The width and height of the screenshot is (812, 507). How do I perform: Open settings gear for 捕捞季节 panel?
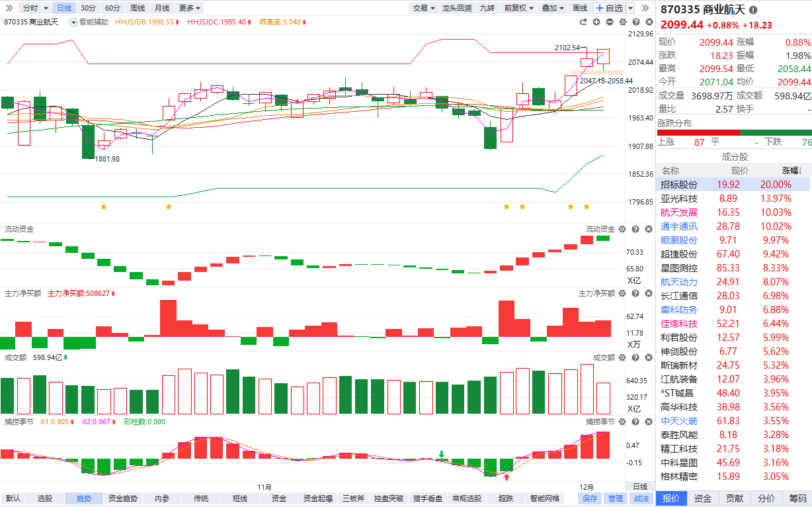click(622, 422)
